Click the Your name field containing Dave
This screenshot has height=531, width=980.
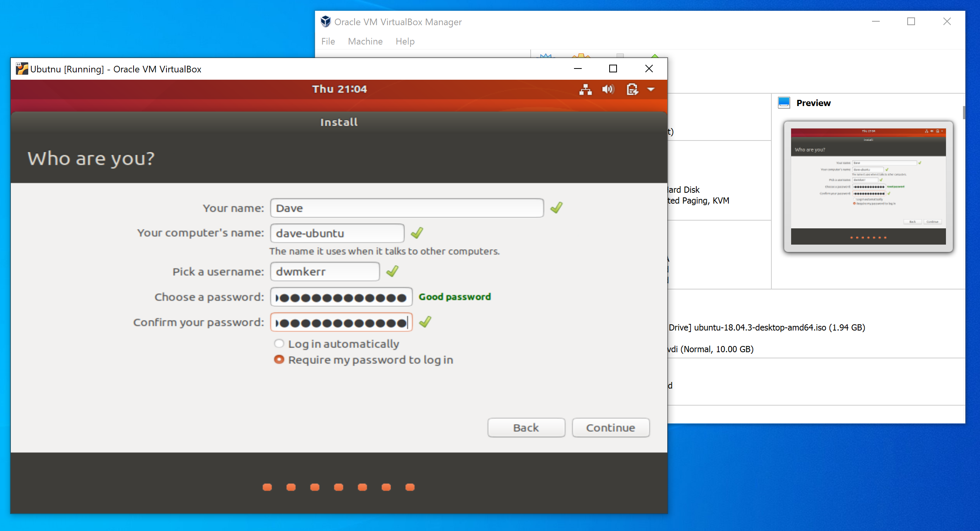407,208
